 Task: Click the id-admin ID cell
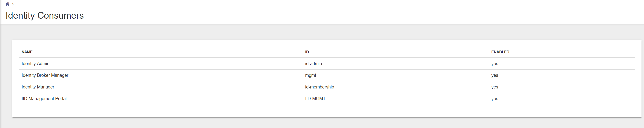[313, 64]
